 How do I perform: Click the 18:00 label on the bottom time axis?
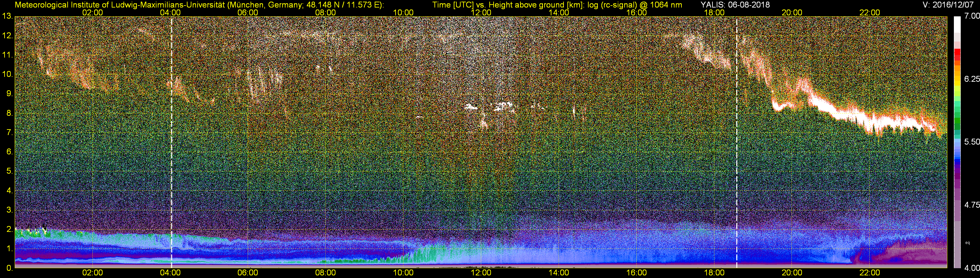coord(714,273)
